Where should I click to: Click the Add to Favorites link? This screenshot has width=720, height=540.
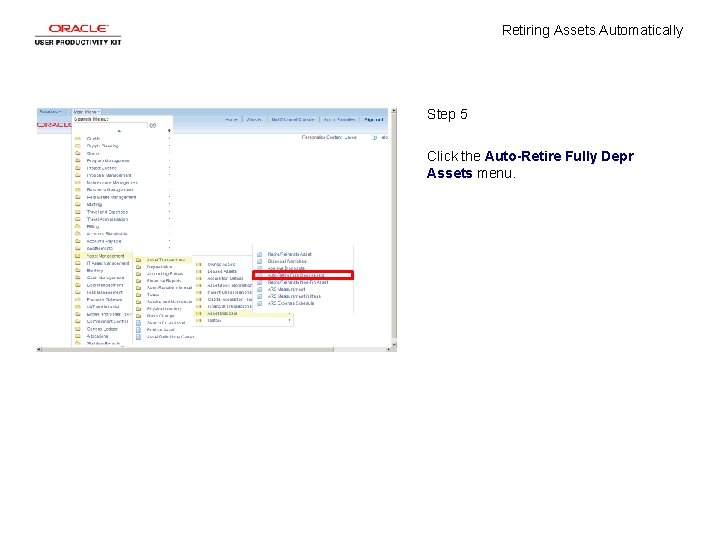click(339, 120)
